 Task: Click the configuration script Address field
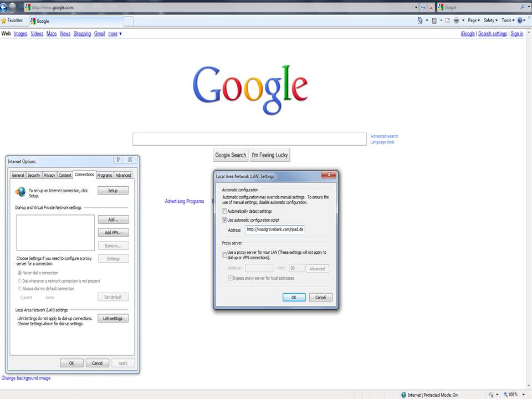pyautogui.click(x=275, y=229)
